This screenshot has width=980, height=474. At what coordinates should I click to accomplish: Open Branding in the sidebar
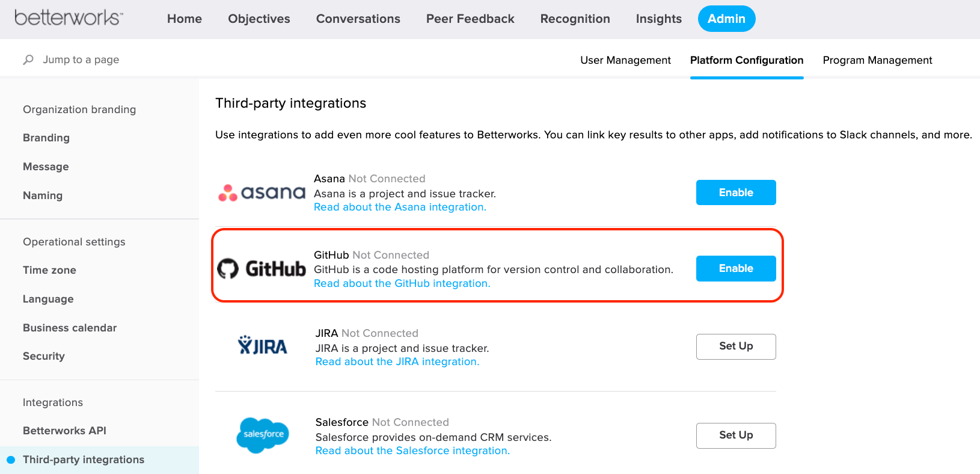46,138
